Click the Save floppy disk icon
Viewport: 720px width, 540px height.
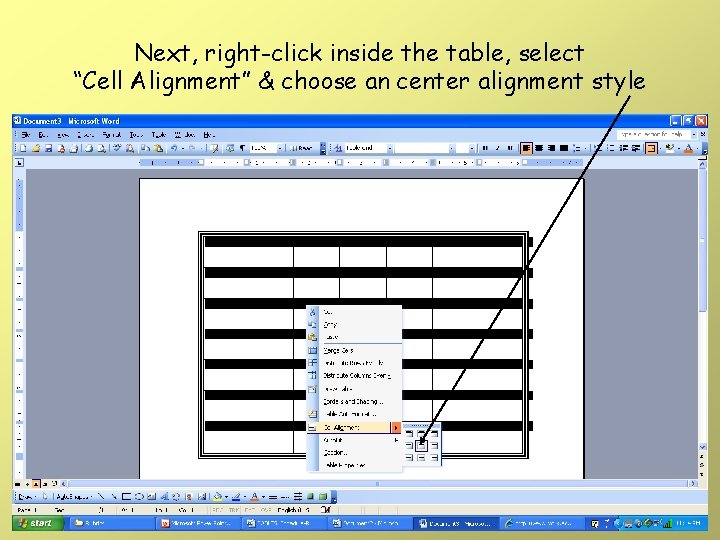(48, 148)
